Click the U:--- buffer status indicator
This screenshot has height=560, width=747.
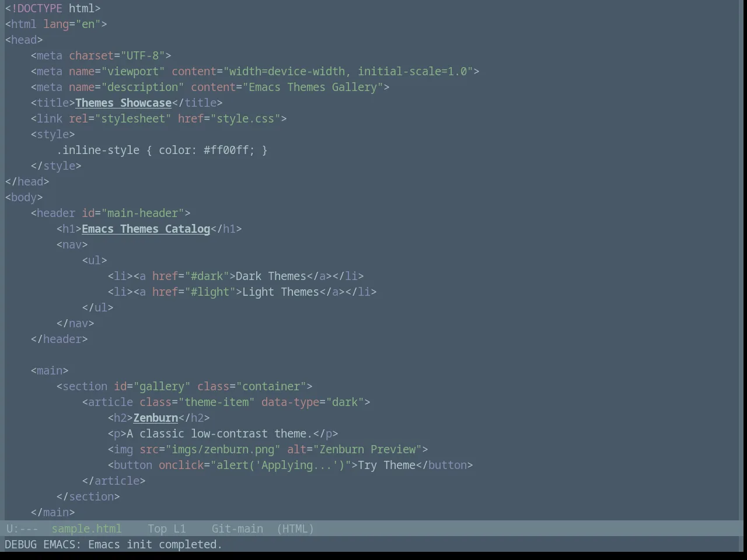click(22, 528)
